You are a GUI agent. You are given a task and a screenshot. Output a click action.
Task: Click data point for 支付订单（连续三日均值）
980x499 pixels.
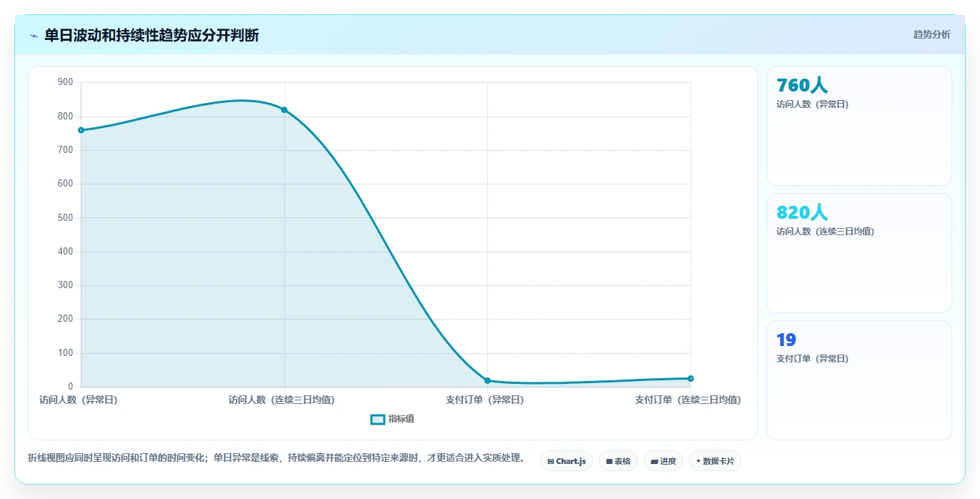(x=691, y=378)
